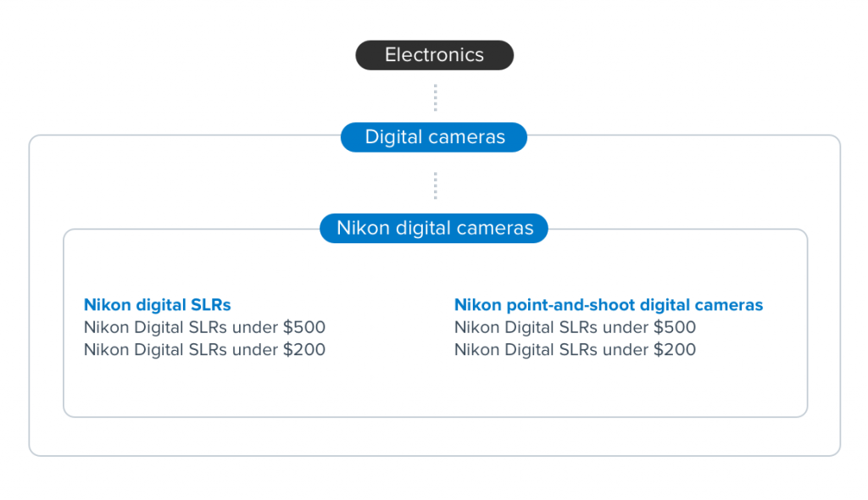The height and width of the screenshot is (500, 868).
Task: Click dotted connector between Digital cameras and Nikon pill
Action: point(435,186)
